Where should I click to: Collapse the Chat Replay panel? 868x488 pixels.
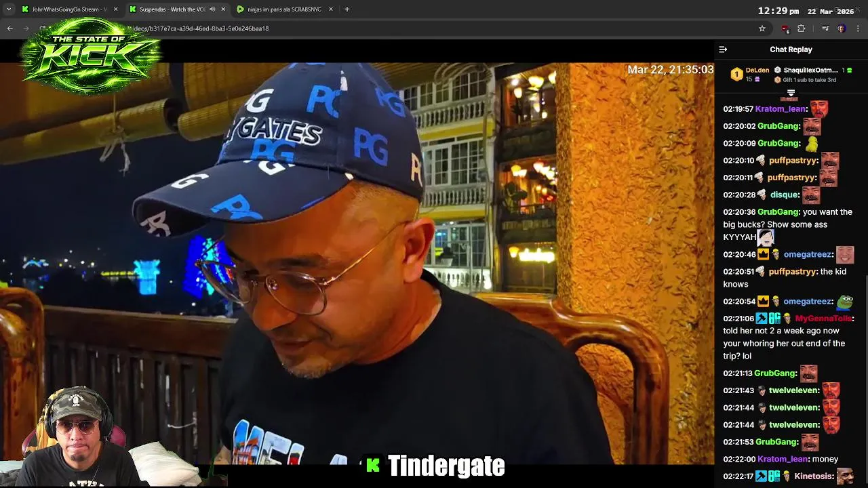(x=723, y=49)
